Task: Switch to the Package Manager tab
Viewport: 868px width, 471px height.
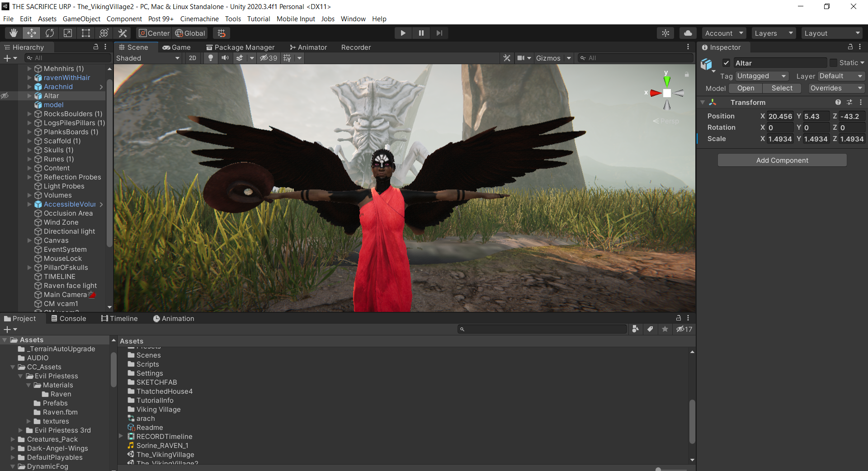Action: pyautogui.click(x=240, y=47)
